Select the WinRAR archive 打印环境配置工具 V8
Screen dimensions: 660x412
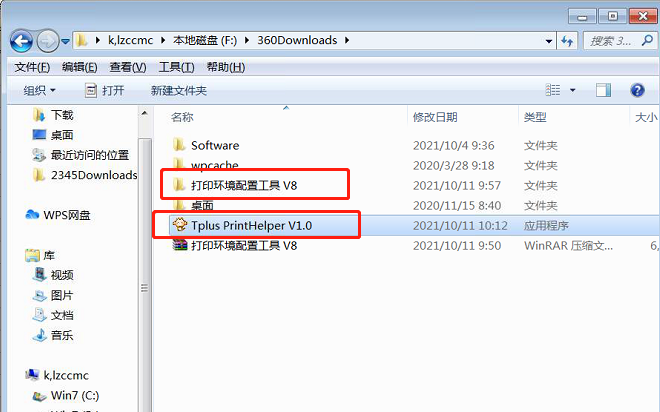pyautogui.click(x=244, y=245)
